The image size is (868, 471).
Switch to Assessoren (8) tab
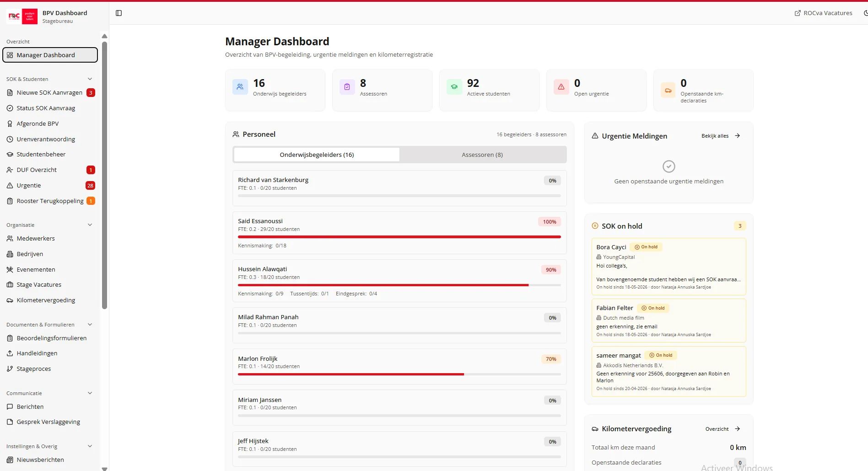coord(482,155)
